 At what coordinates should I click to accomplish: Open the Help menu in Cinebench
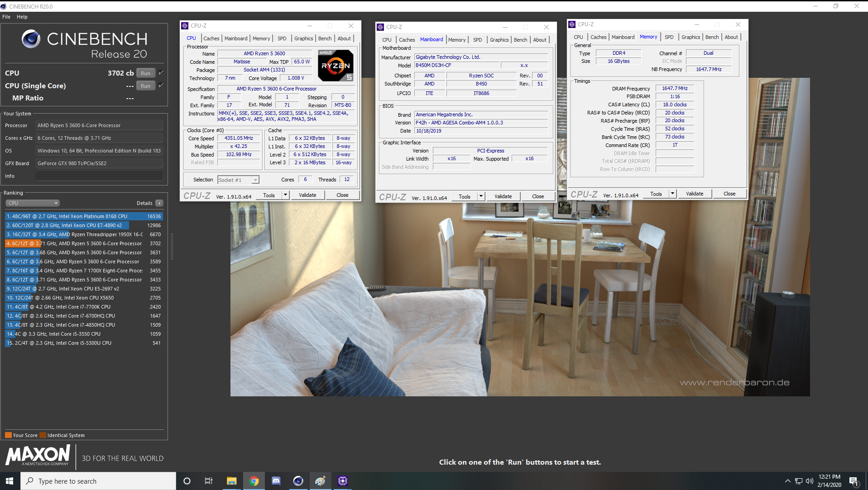coord(22,17)
